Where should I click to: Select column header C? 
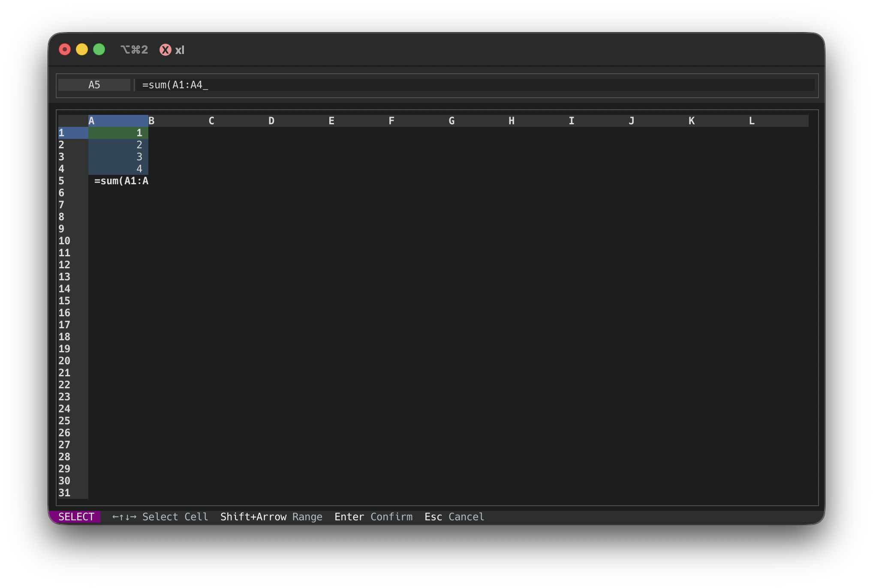[238, 121]
